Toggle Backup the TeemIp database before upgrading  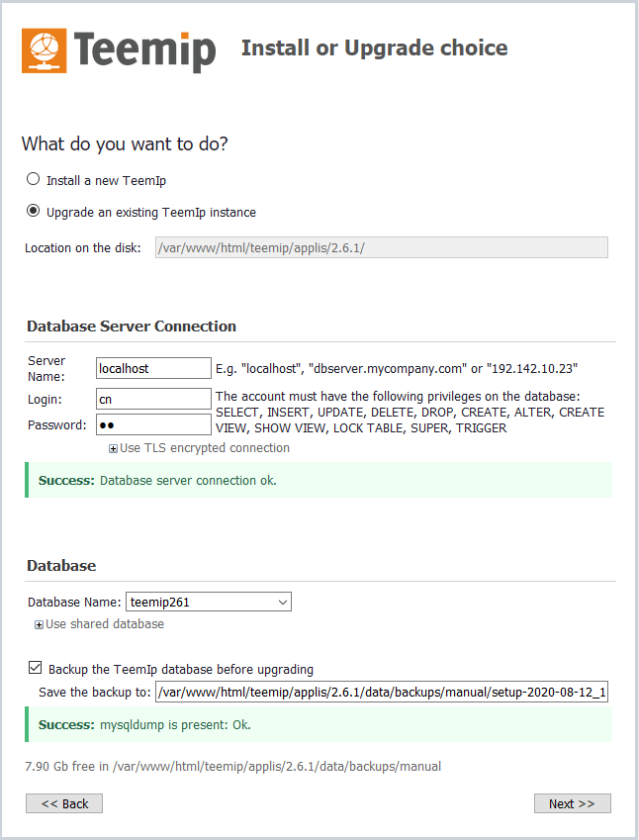tap(36, 668)
